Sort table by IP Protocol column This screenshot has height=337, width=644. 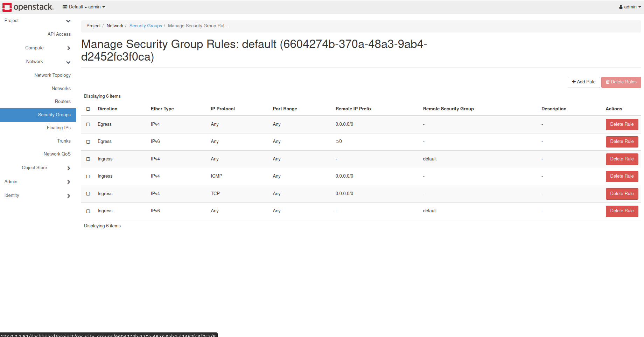point(223,109)
